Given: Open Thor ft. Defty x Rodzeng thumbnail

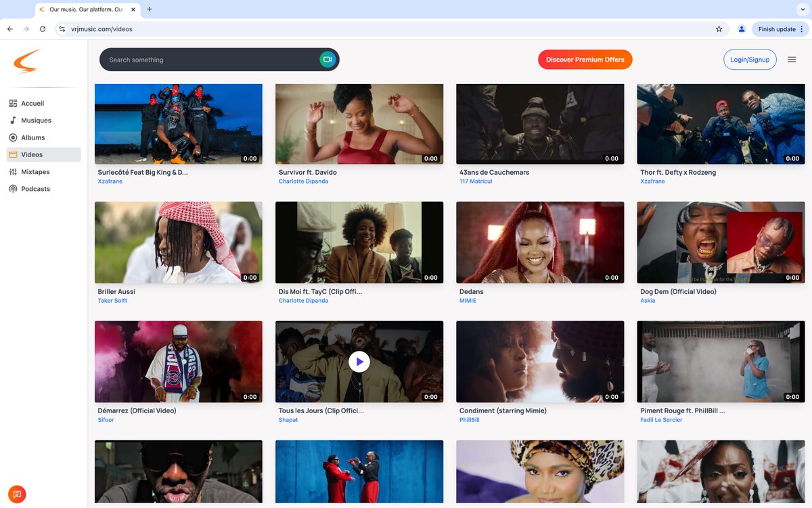Looking at the screenshot, I should 721,124.
